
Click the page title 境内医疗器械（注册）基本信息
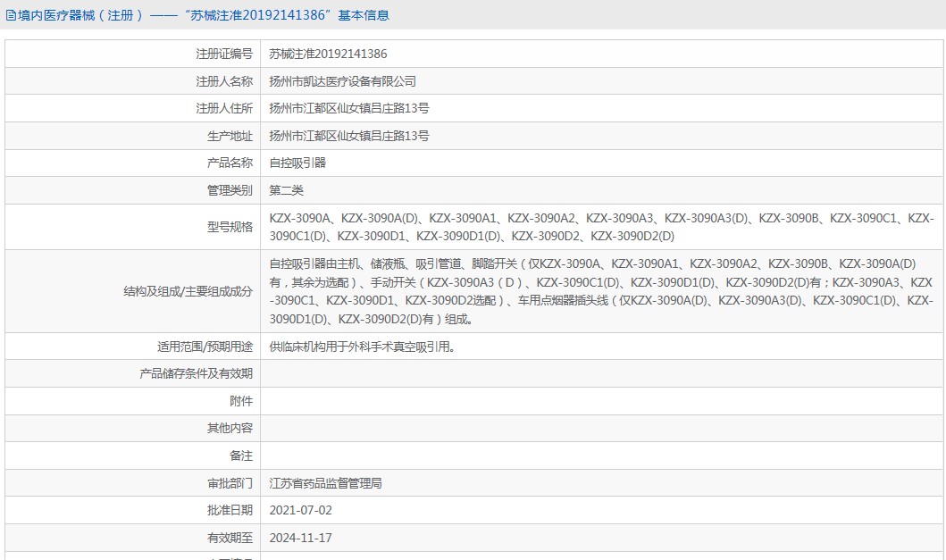click(x=204, y=16)
